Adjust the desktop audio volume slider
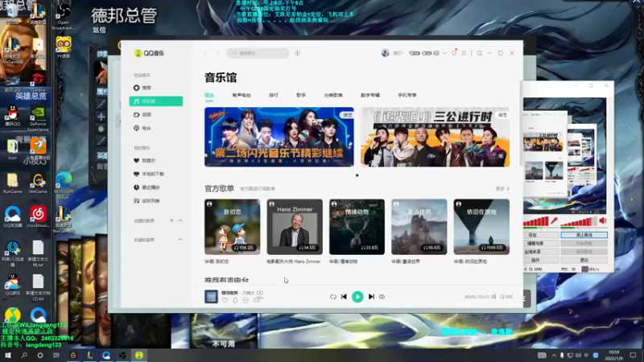 coord(579,222)
